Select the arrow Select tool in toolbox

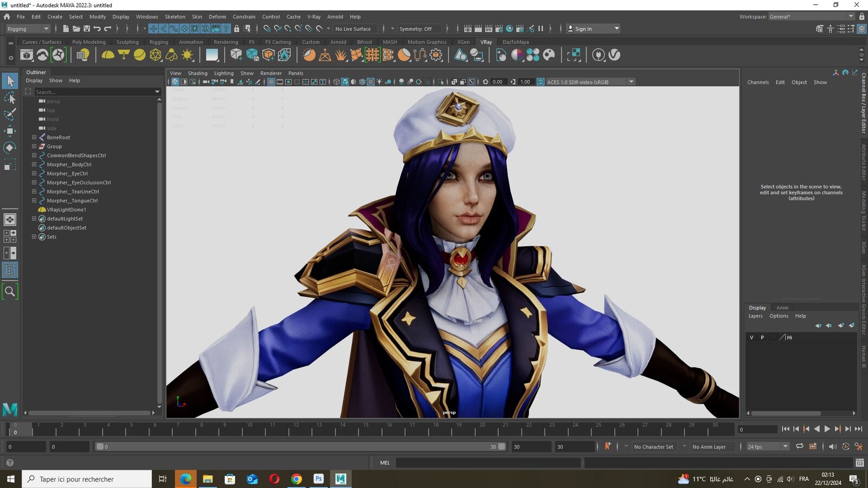click(10, 81)
